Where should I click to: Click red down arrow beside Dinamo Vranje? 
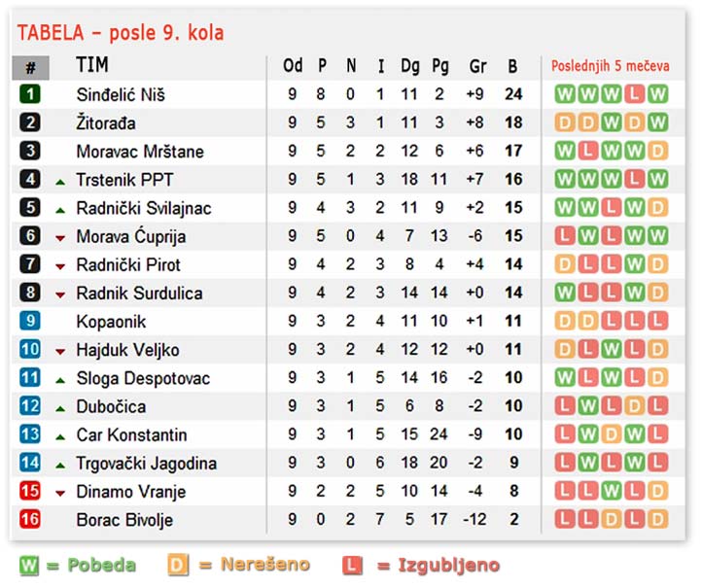(60, 493)
